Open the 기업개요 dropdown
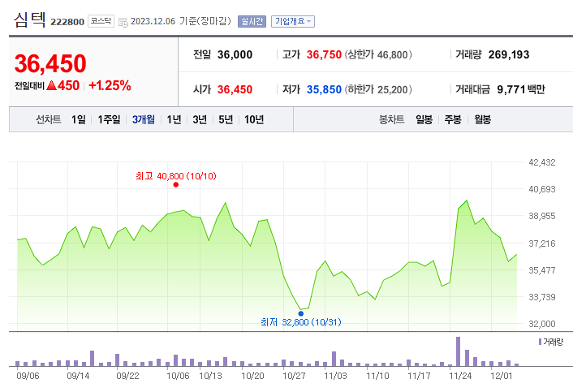This screenshot has height=392, width=573. [293, 22]
